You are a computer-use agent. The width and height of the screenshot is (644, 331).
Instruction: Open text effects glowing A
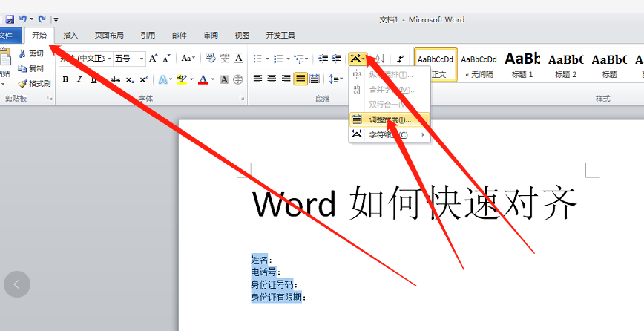pos(163,79)
